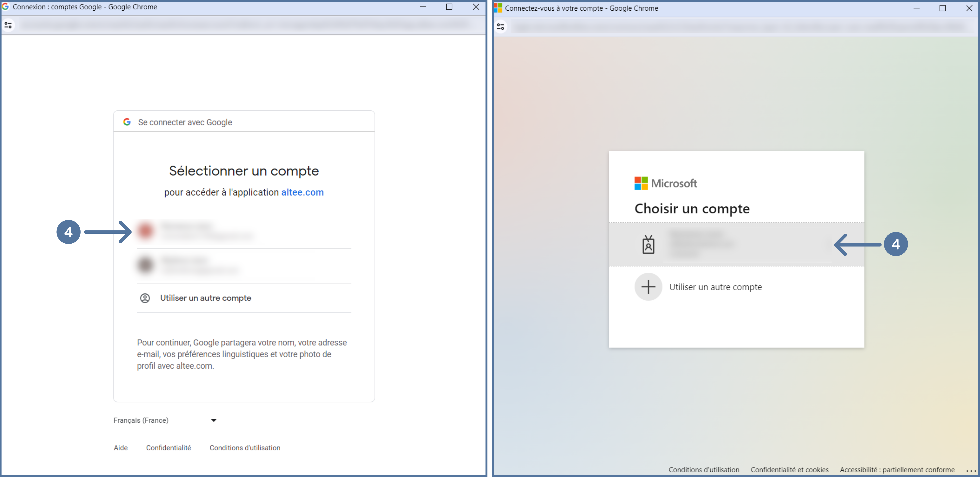Close the Microsoft sign-in Chrome window
Screen dimensions: 980x477
coord(969,8)
